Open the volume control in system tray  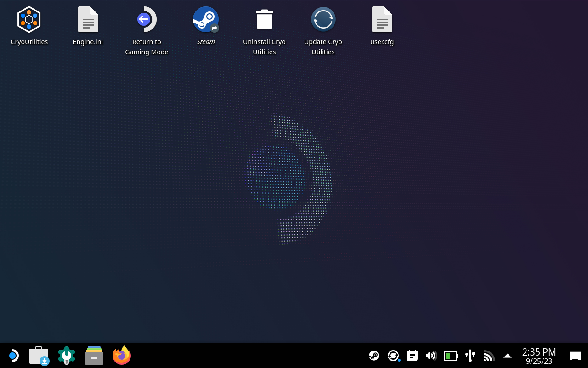[431, 356]
